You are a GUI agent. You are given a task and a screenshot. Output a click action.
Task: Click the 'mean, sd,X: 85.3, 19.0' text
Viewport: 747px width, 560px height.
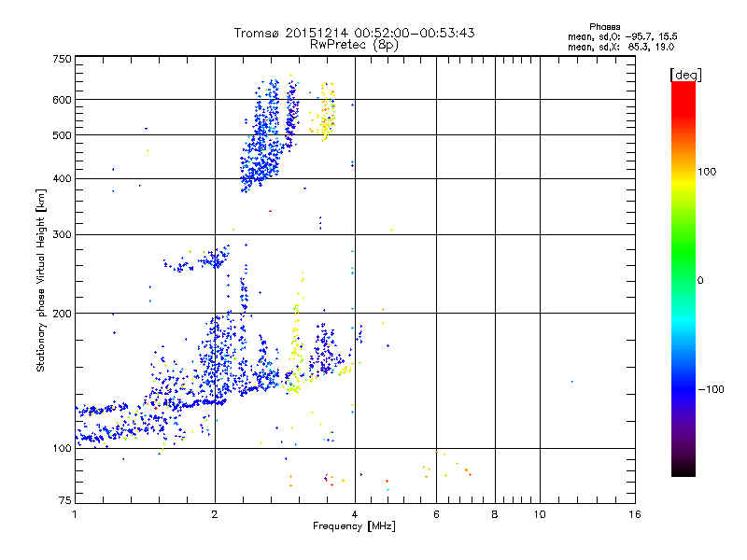621,47
